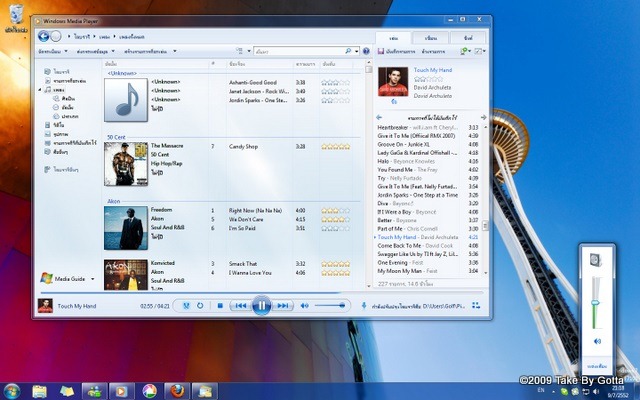Open the blue Help question-mark icon
The width and height of the screenshot is (640, 400).
(x=366, y=51)
